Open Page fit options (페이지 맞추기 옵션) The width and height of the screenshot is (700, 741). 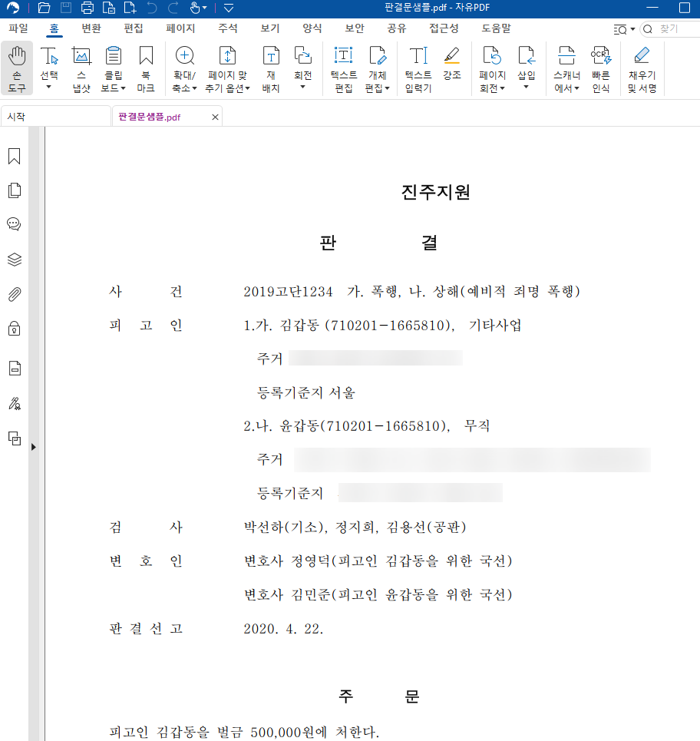[x=227, y=68]
